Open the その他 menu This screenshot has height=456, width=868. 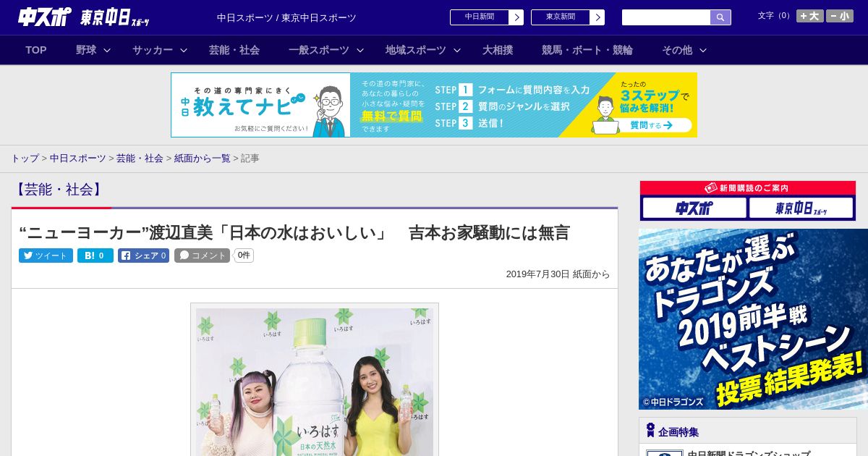677,50
